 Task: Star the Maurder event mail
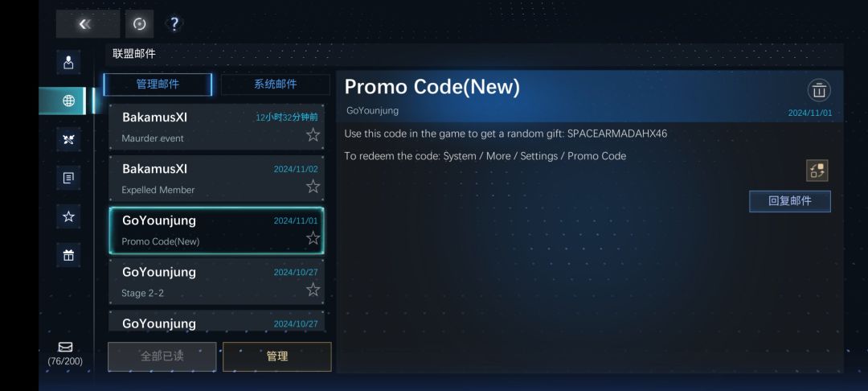pos(313,134)
